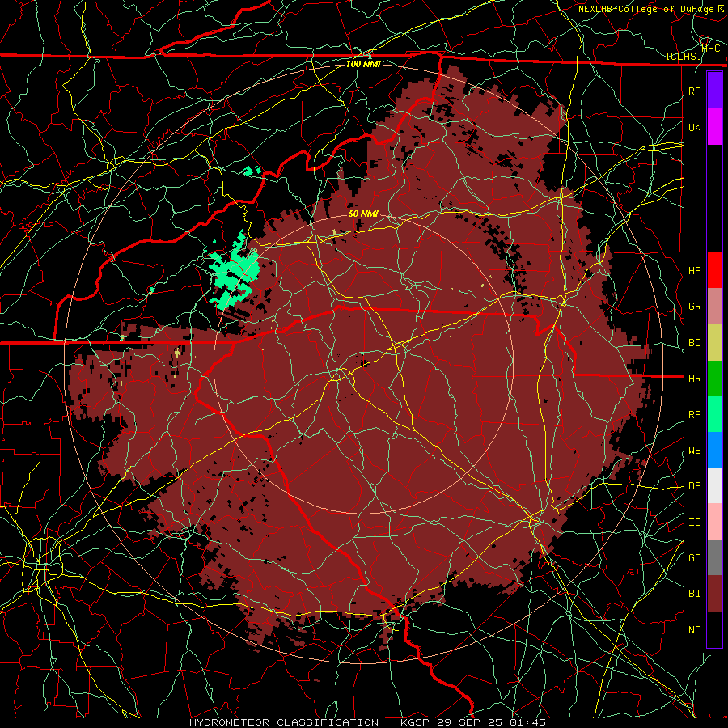Click the black ND legend swatch
Viewport: 728px width, 728px height.
point(714,629)
